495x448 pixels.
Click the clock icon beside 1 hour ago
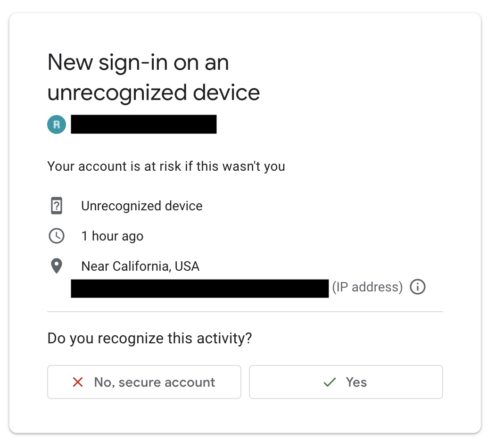57,236
